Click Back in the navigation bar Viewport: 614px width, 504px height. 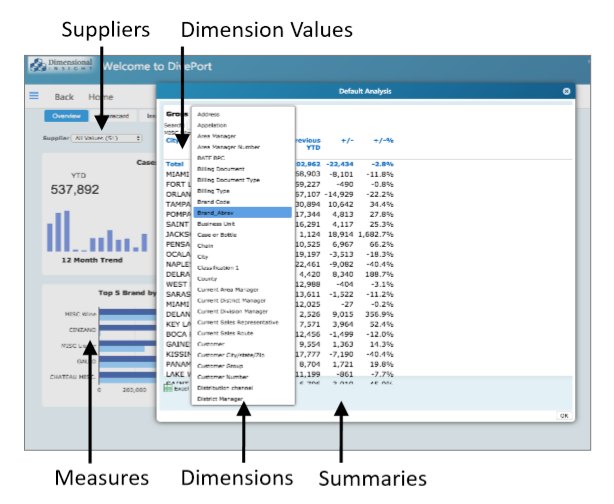(64, 97)
